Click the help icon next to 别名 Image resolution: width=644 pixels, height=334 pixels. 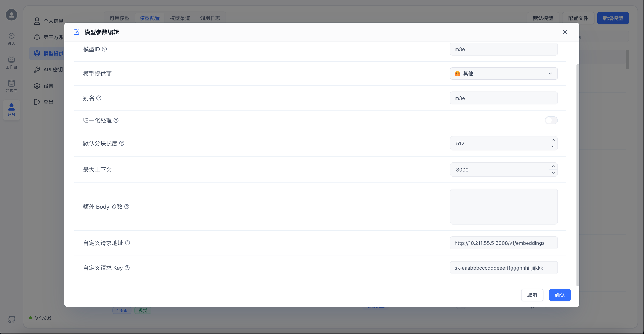pos(99,98)
